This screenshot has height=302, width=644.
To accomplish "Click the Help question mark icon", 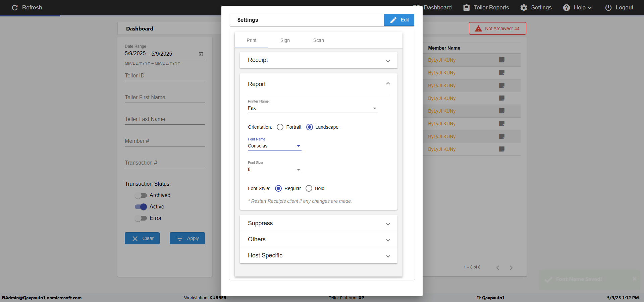I will (566, 7).
